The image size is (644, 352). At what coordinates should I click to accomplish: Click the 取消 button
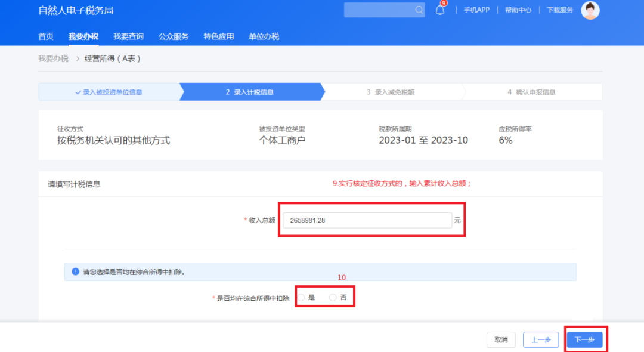pos(501,339)
